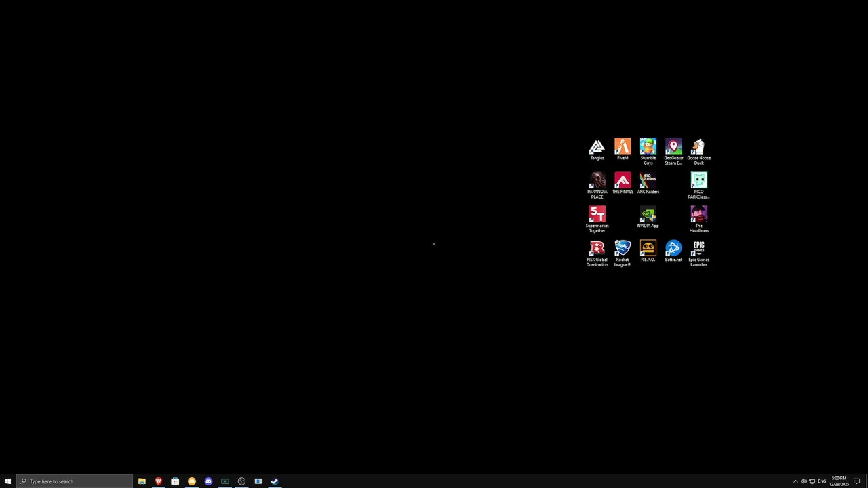Select the Tangles desktop shortcut
Viewport: 868px width, 488px height.
pyautogui.click(x=597, y=150)
